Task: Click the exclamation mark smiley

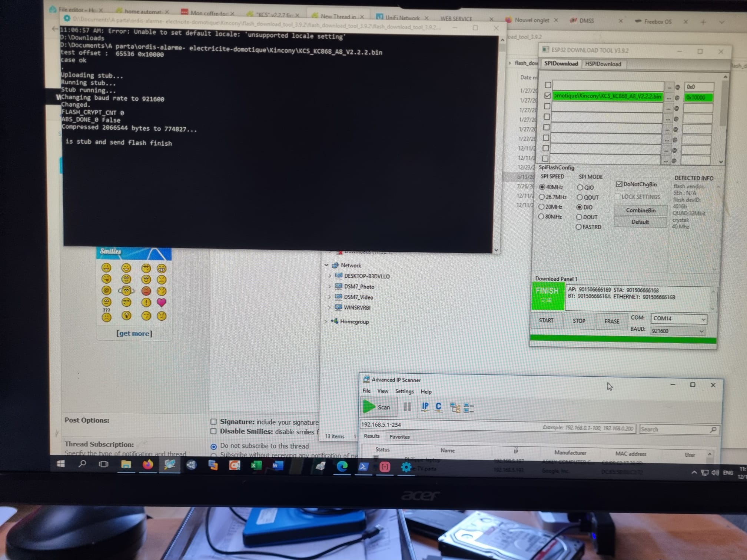Action: (146, 302)
